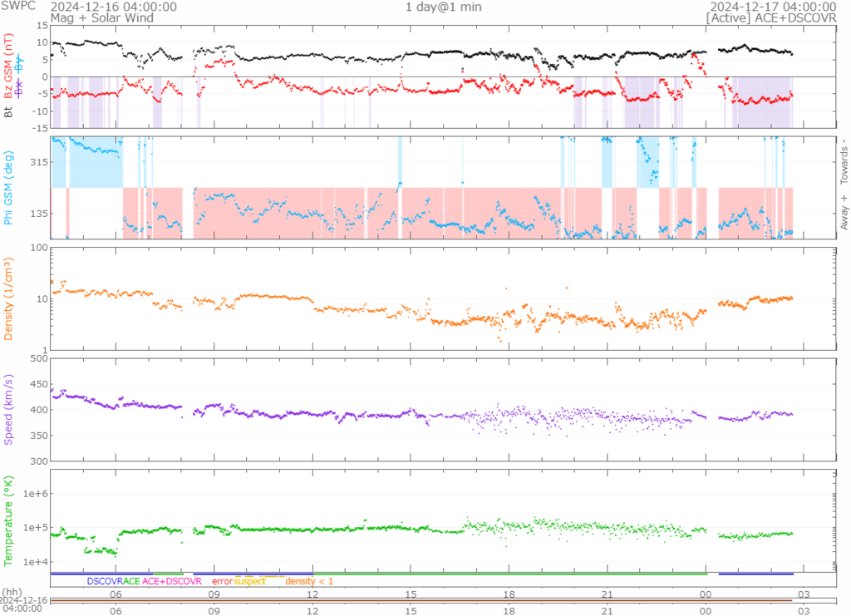Click the 'density < 1' legend entry

coord(309,582)
